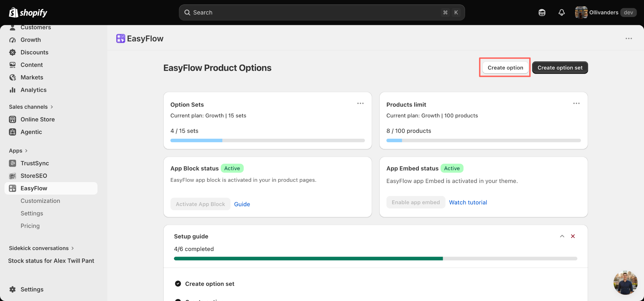Click the App Block Active badge
The image size is (644, 301).
[x=232, y=168]
